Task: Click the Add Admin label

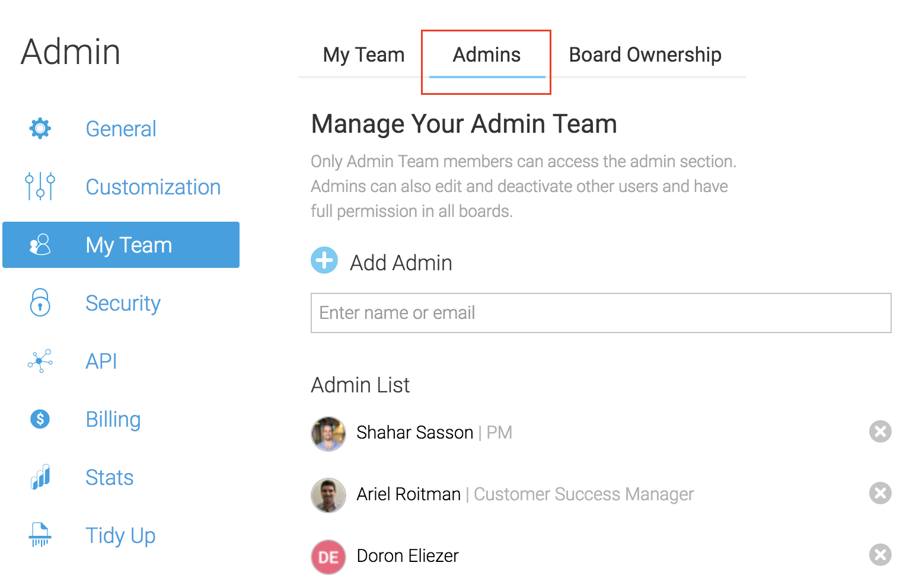Action: (401, 263)
